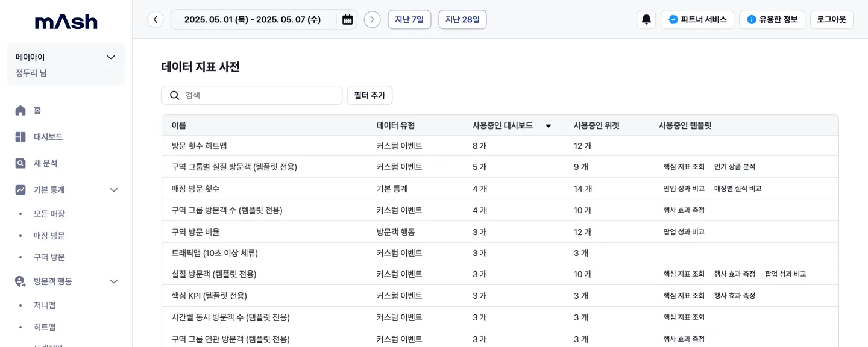Click 매장별 실적 비교 template tag
868x347 pixels.
738,189
